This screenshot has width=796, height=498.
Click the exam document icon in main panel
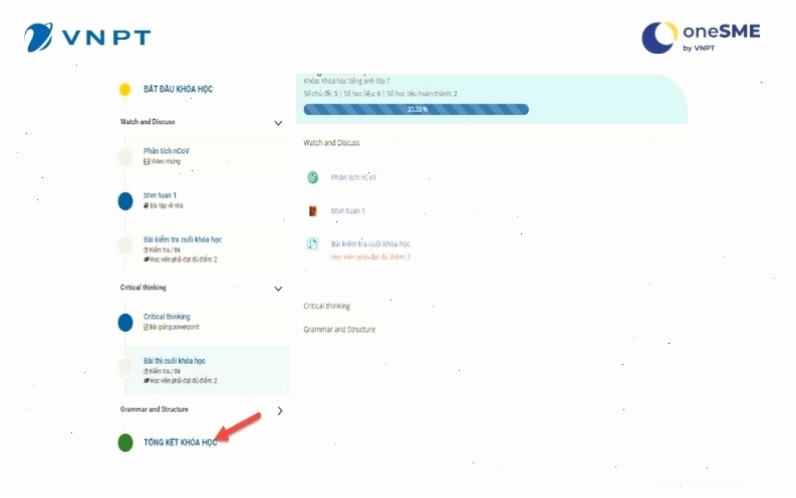(x=313, y=244)
